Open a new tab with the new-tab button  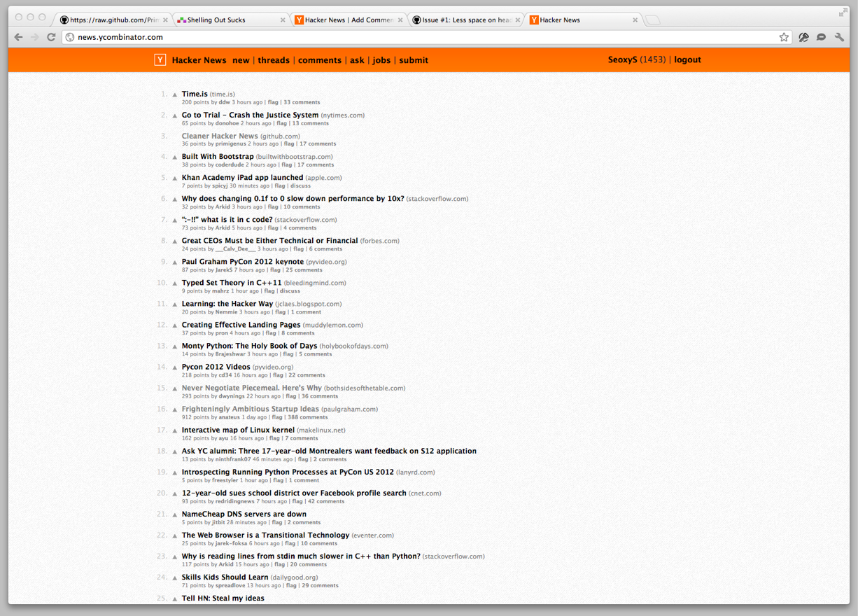click(652, 20)
